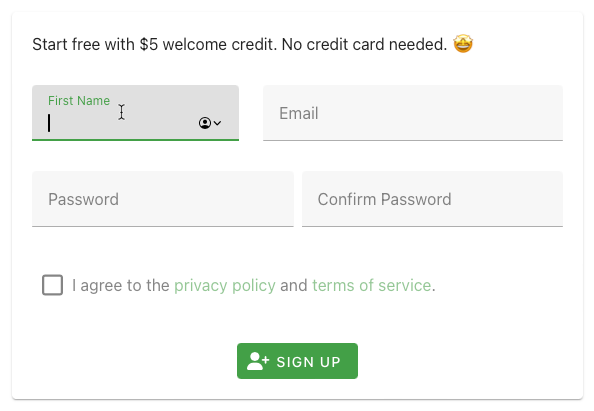
Task: Click into the active First Name input
Action: (135, 113)
